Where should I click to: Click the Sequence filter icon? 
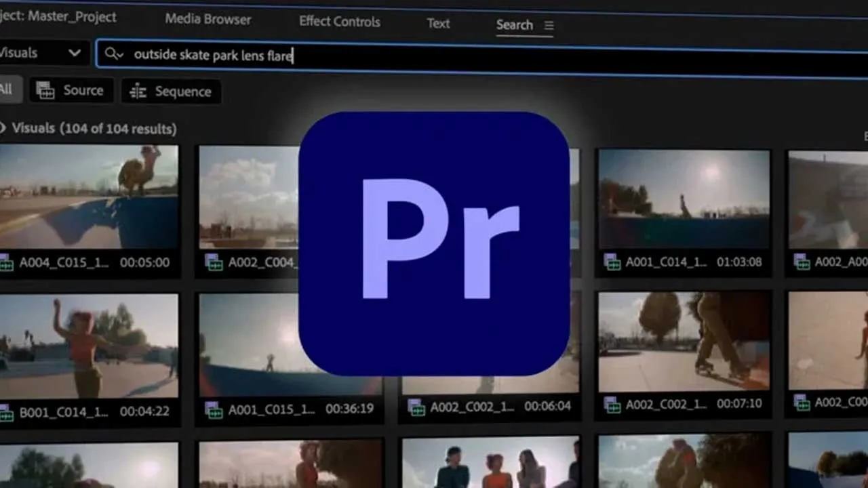(x=138, y=91)
